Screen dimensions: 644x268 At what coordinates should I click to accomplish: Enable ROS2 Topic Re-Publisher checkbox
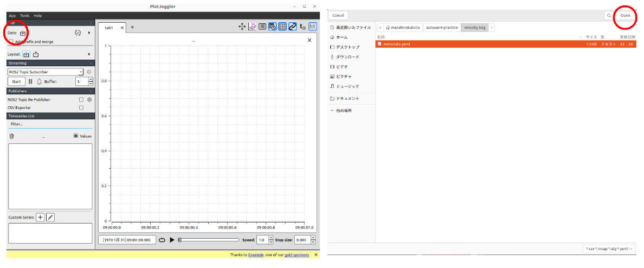click(x=81, y=100)
